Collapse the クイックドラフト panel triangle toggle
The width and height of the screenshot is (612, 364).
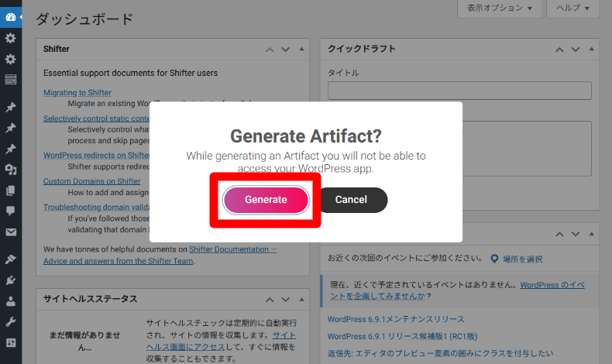[x=592, y=49]
